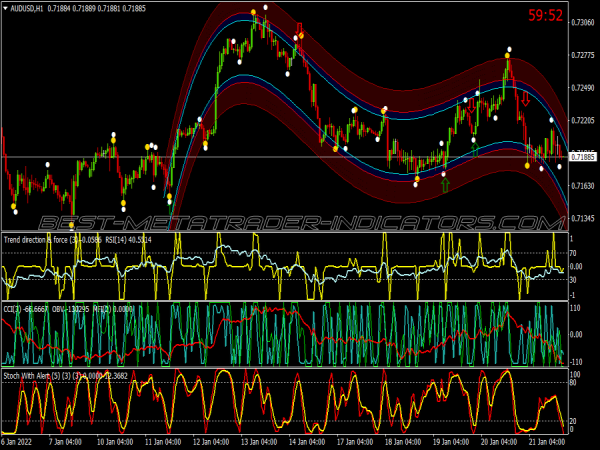Click the 20 level on the Stochastic scale

tap(573, 421)
